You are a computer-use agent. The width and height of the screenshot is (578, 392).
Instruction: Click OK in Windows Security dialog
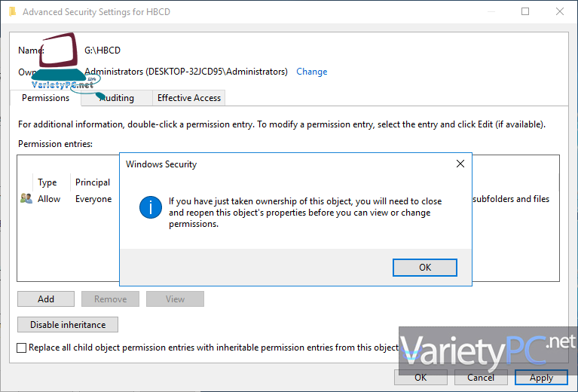(425, 267)
